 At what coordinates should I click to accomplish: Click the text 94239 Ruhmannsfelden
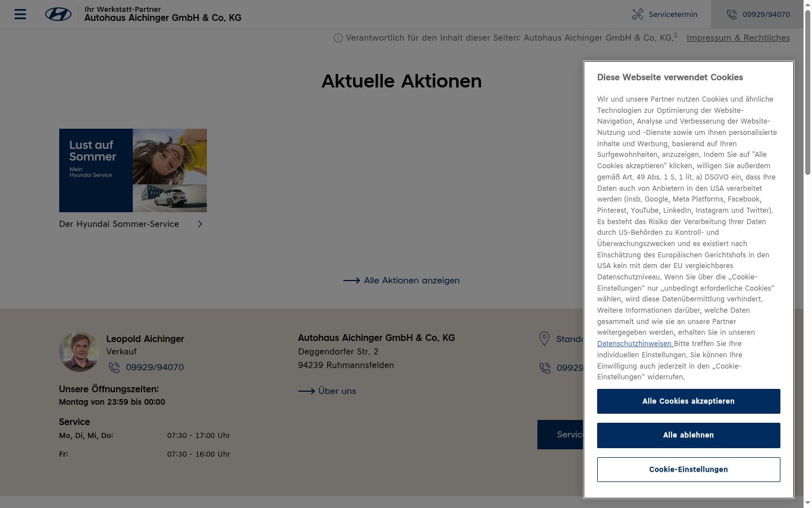(x=346, y=365)
